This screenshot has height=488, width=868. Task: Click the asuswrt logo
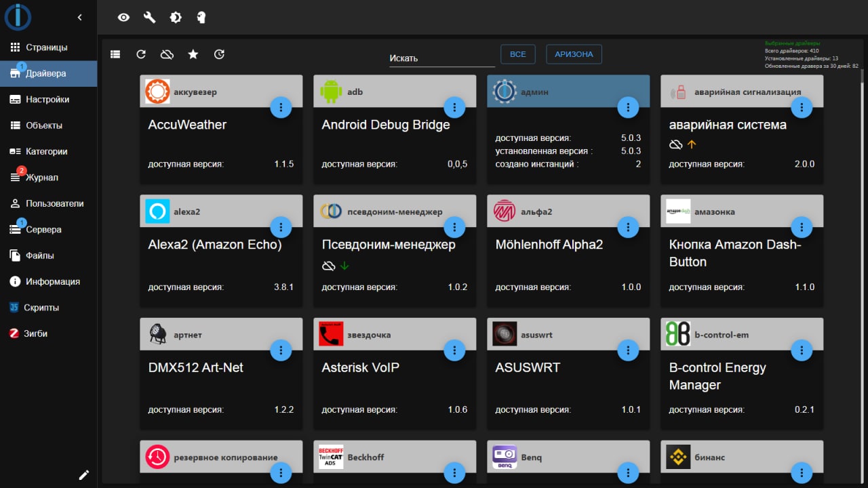[x=505, y=334]
